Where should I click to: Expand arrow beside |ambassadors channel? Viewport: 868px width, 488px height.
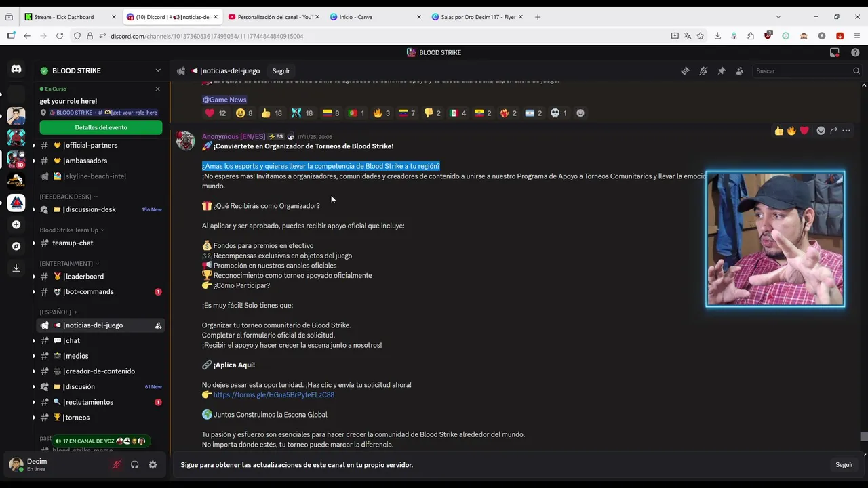click(x=34, y=161)
